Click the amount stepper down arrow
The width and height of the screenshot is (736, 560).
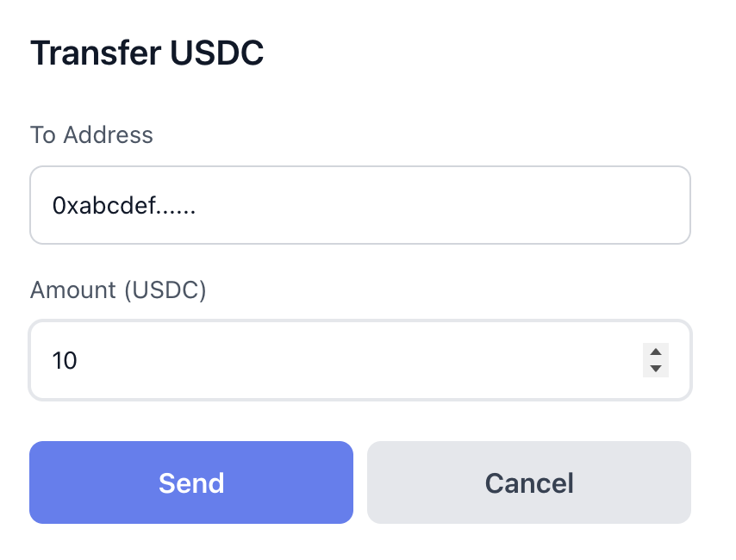[656, 367]
